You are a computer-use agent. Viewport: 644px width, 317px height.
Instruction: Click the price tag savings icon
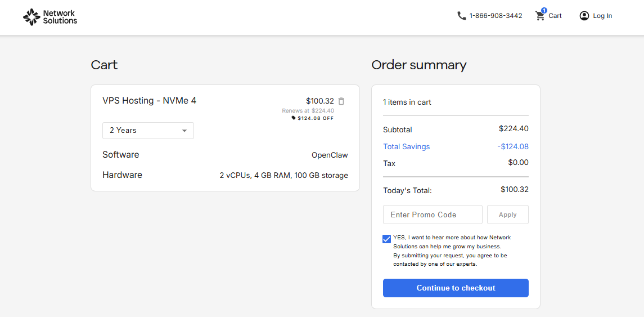[293, 118]
